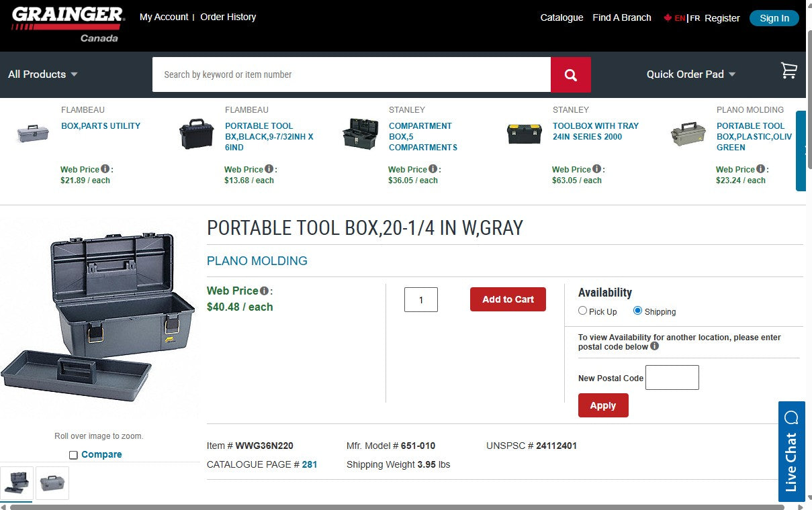Open the Catalogue menu item
This screenshot has width=812, height=510.
coord(561,17)
